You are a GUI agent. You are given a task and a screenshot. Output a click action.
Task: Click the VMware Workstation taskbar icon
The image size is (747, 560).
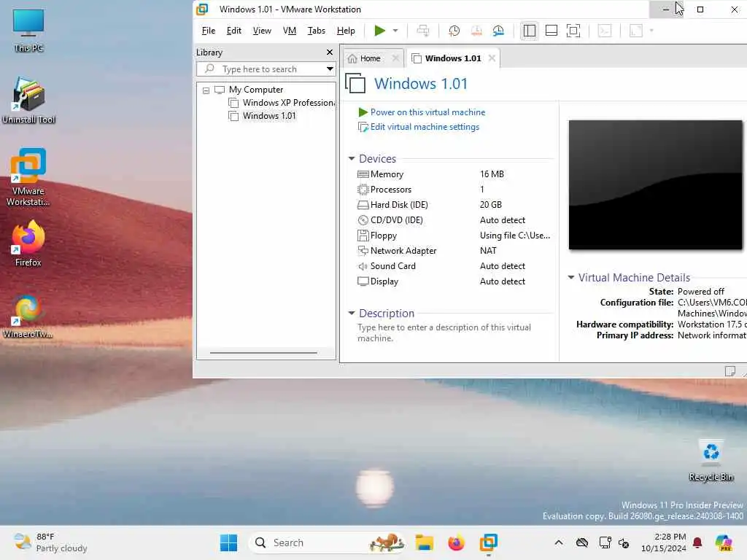point(488,542)
